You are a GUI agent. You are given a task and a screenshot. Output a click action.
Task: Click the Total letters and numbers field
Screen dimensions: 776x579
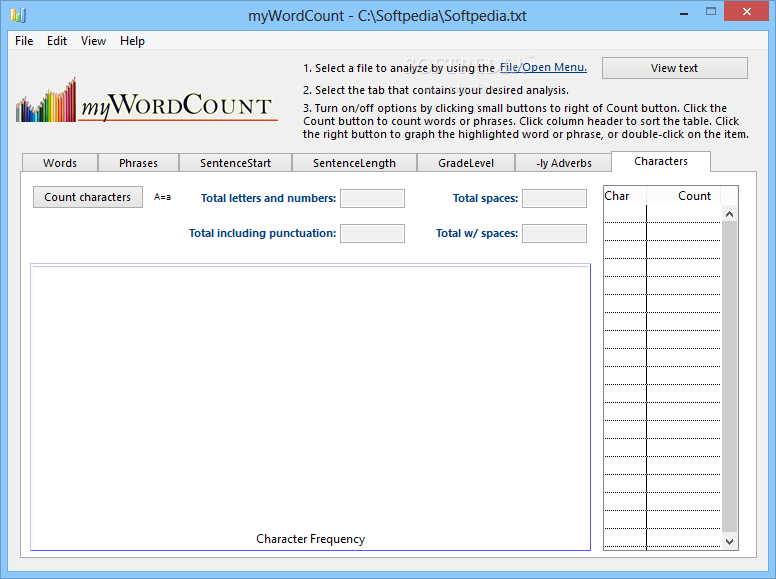tap(372, 198)
